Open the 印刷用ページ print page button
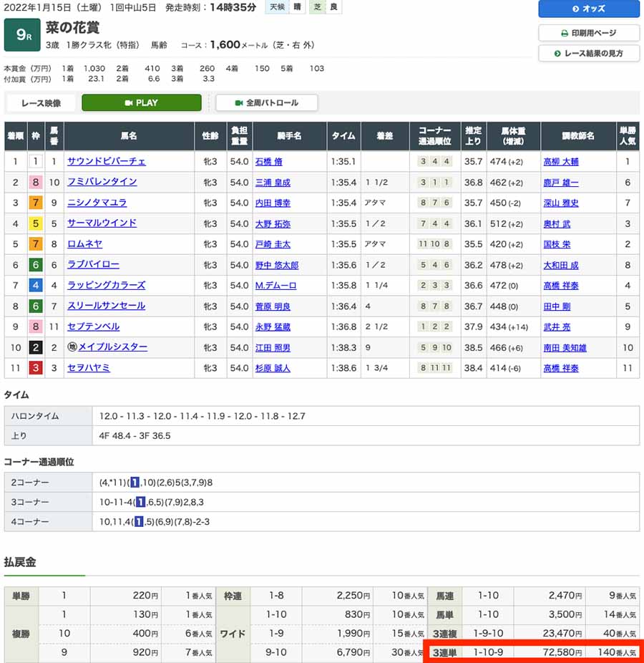 (589, 33)
